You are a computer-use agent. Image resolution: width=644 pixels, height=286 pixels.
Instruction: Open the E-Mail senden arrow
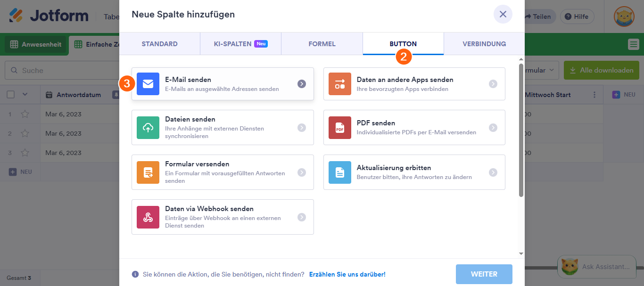(x=302, y=84)
